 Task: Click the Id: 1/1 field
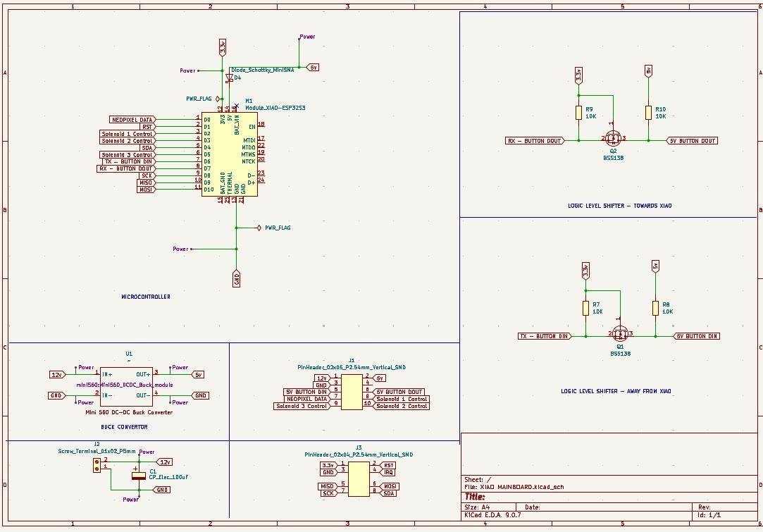tap(709, 514)
